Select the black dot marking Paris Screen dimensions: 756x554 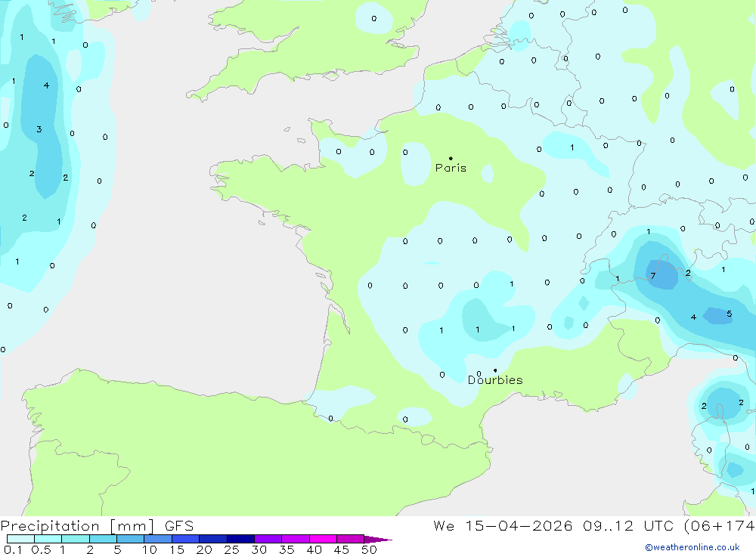[451, 158]
